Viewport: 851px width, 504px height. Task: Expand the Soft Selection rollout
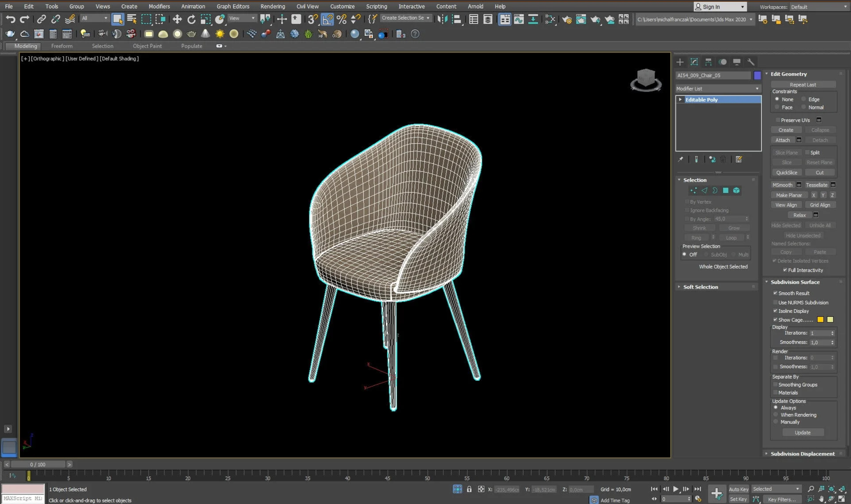700,287
